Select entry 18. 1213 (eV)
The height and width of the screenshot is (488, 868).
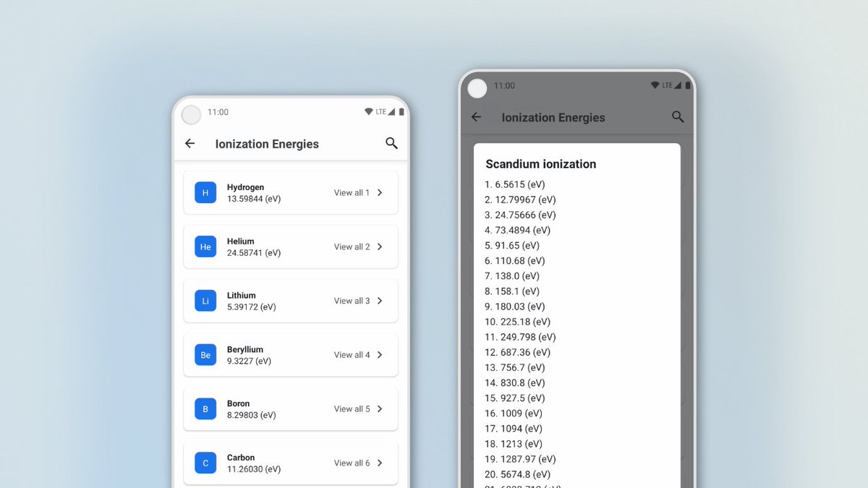coord(514,443)
